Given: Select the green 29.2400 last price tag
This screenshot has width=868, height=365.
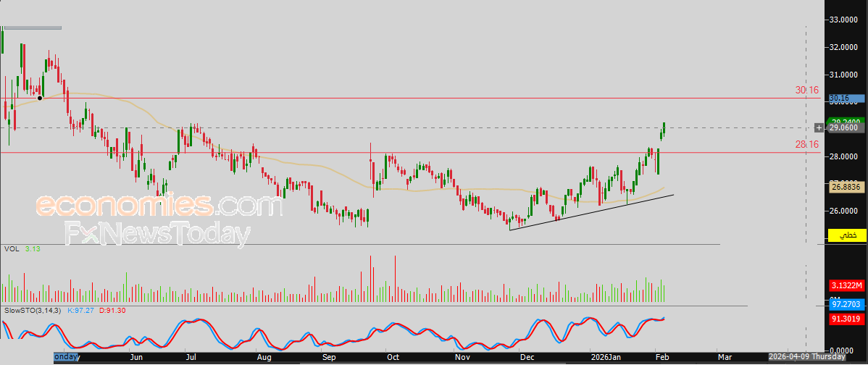Looking at the screenshot, I should click(846, 121).
